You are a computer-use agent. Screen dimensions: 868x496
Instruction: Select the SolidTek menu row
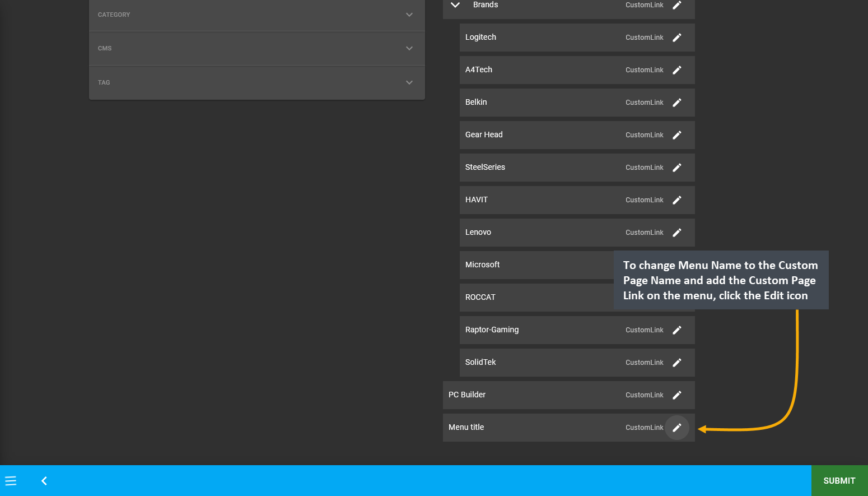(577, 363)
